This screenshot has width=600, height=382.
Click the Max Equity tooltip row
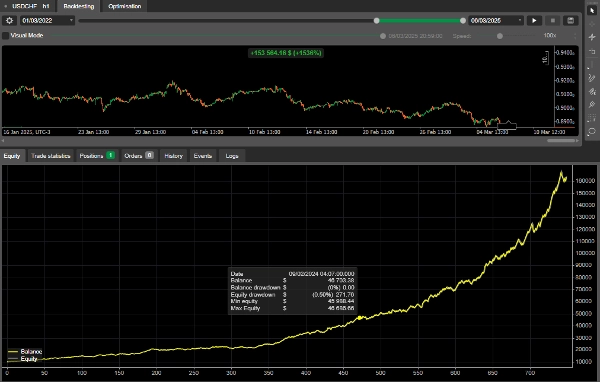(292, 308)
